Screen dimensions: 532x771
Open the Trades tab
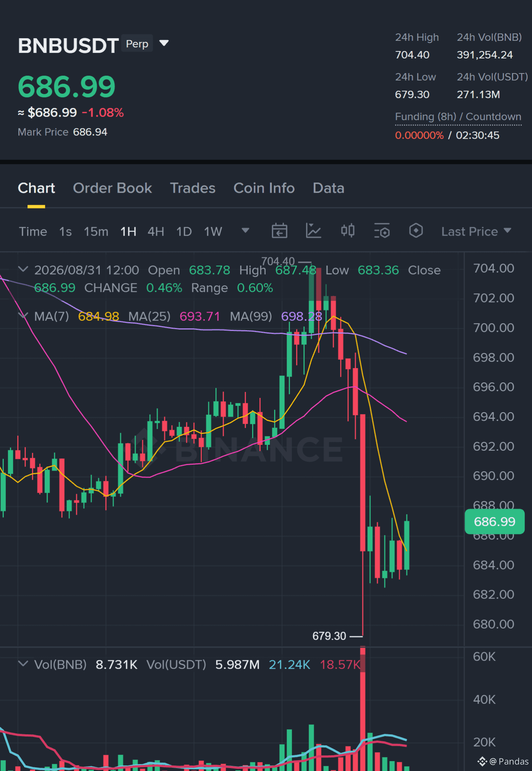[x=193, y=188]
